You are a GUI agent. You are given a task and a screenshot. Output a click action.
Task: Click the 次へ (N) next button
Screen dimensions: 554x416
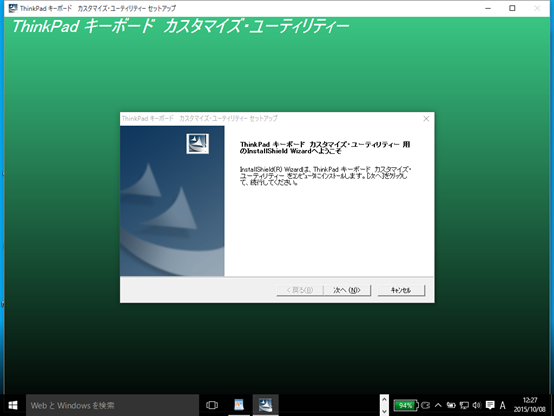tap(347, 290)
